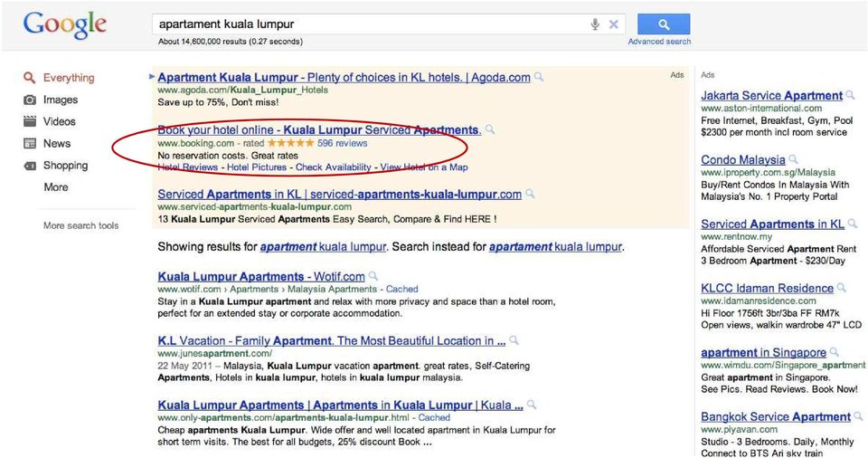Expand More search tools

80,225
